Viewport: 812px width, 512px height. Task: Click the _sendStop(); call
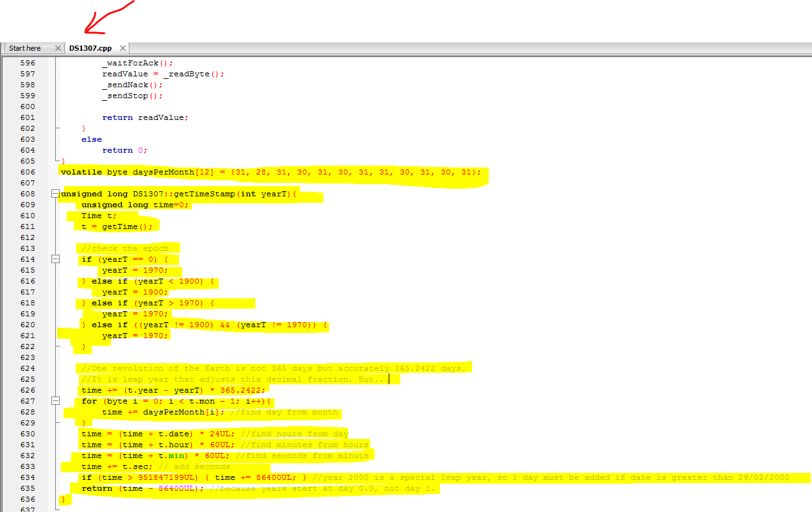click(x=132, y=96)
